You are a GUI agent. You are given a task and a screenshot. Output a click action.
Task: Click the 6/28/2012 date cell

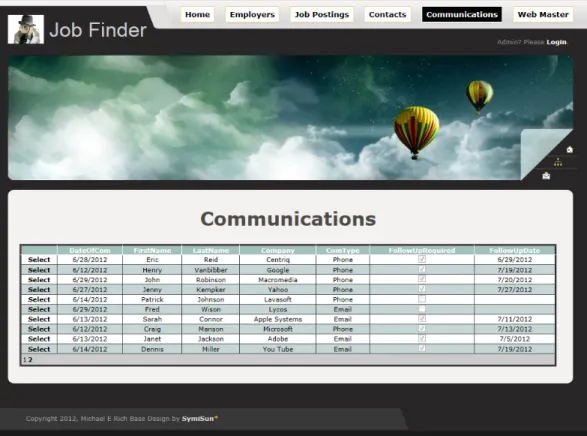click(x=90, y=259)
